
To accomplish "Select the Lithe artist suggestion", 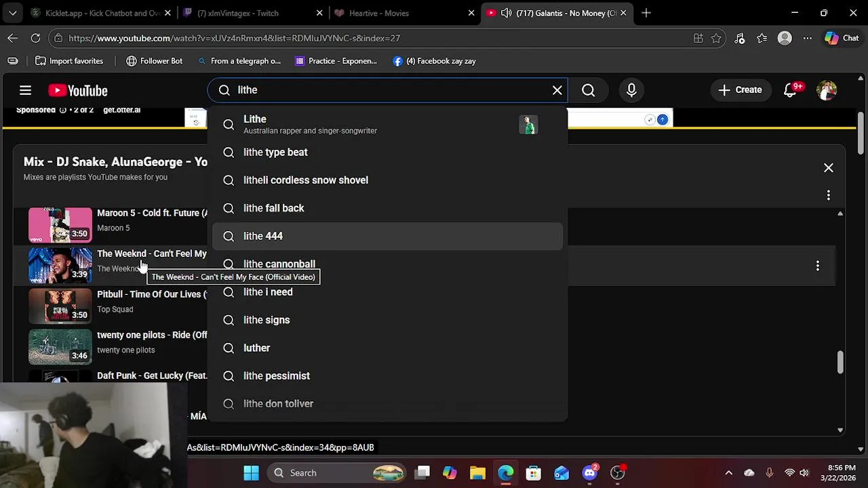I will coord(388,124).
